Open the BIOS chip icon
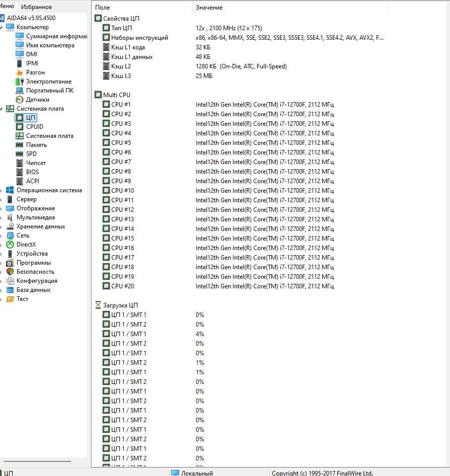450x476 pixels. point(20,172)
